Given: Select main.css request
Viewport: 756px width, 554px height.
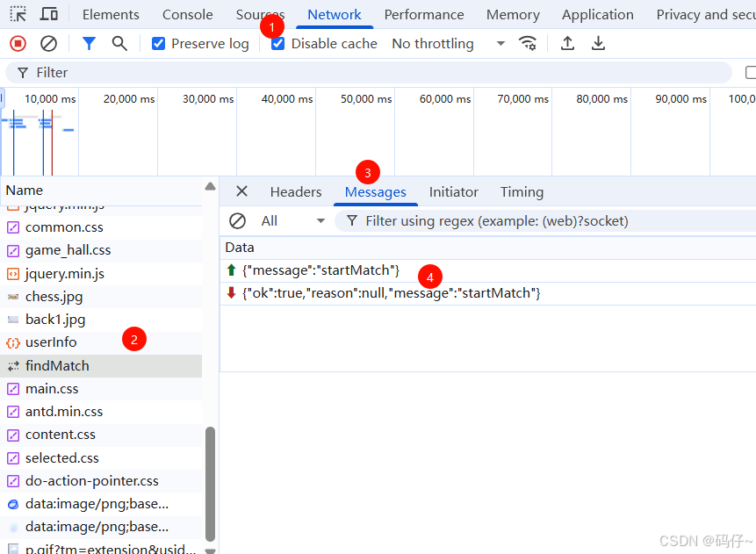Looking at the screenshot, I should tap(101, 389).
